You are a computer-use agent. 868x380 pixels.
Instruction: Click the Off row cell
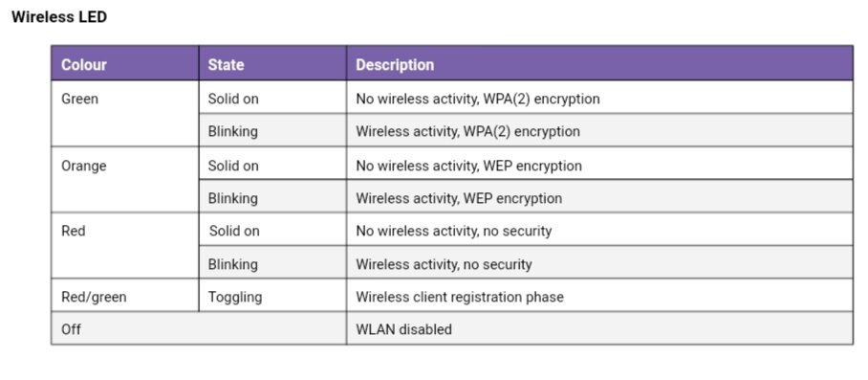tap(199, 328)
